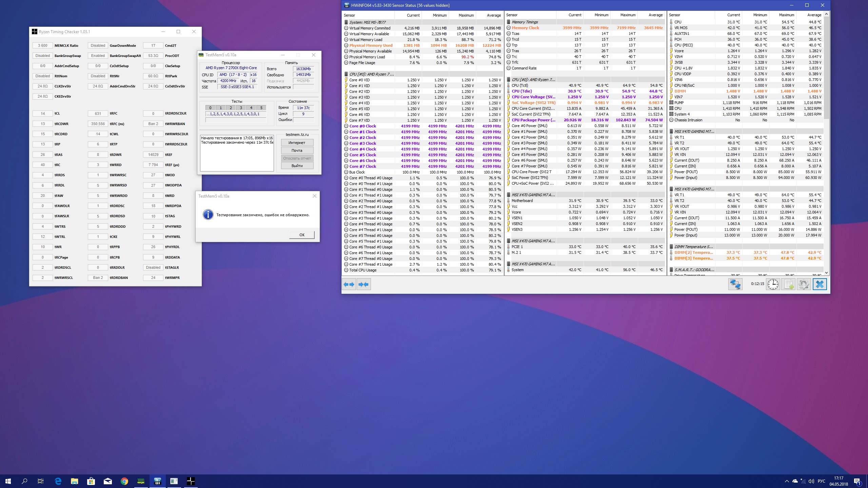868x488 pixels.
Task: Open HWiNFO sensor settings gear icon
Action: pos(804,284)
